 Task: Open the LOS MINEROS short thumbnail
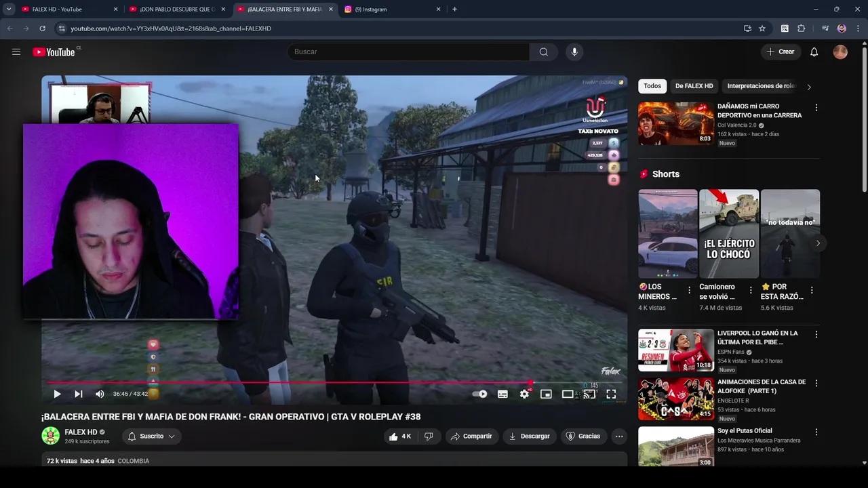click(x=667, y=234)
